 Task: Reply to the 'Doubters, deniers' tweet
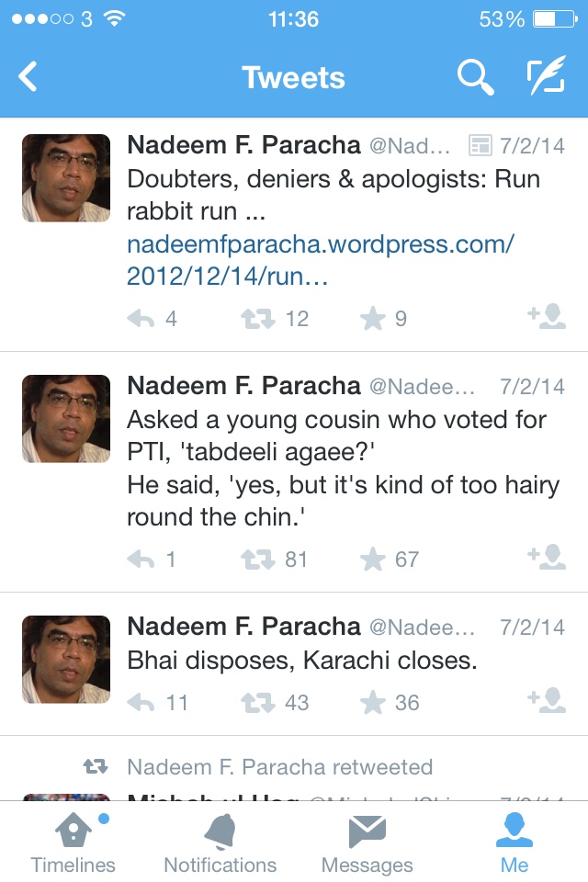click(141, 319)
